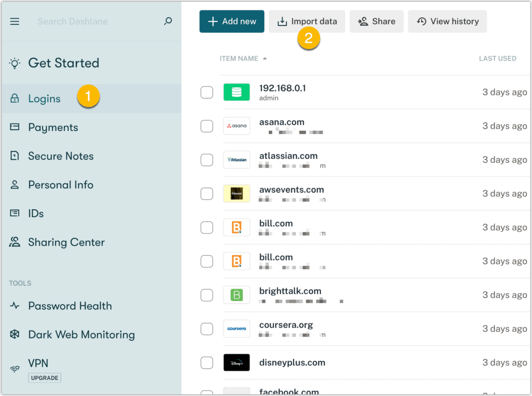Image resolution: width=532 pixels, height=396 pixels.
Task: Click the Secure Notes icon
Action: (x=15, y=156)
